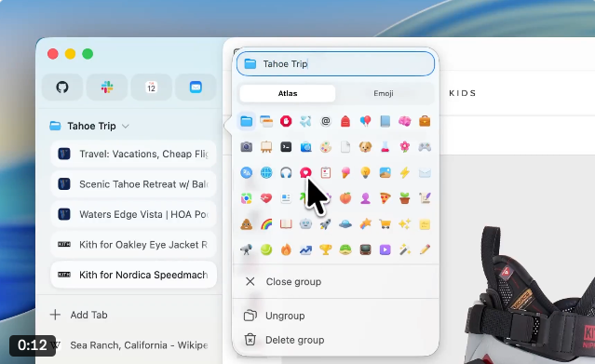
Task: Click the ski boot product image
Action: tap(530, 294)
